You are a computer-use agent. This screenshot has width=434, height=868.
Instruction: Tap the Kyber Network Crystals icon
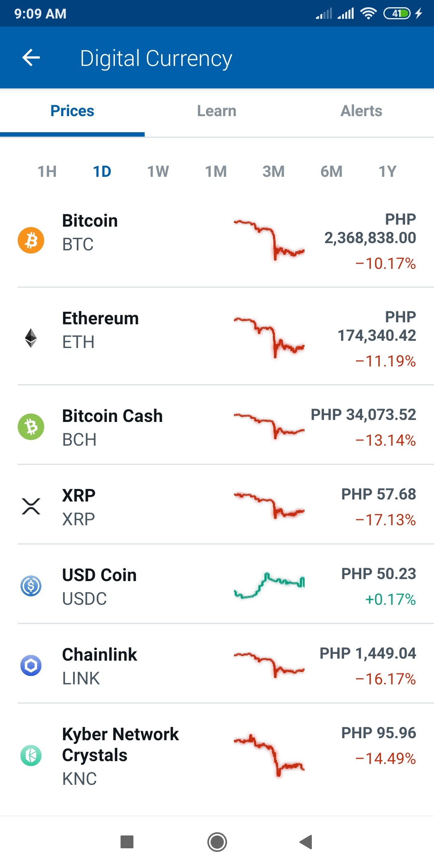[x=31, y=755]
